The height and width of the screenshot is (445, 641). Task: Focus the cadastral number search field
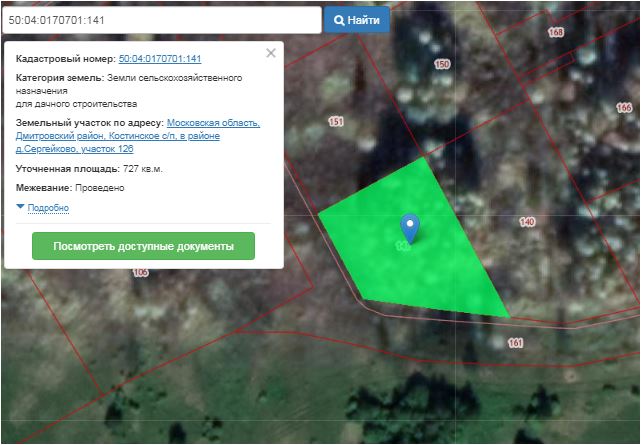pos(160,20)
